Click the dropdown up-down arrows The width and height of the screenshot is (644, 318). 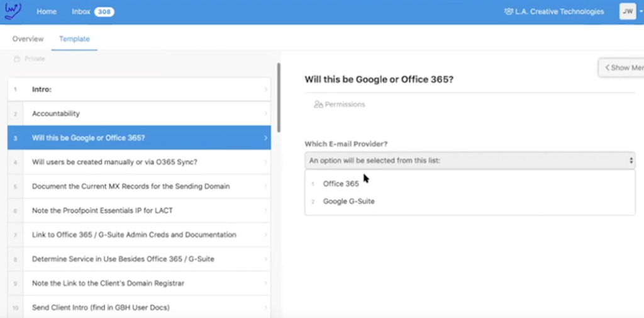[x=631, y=161]
